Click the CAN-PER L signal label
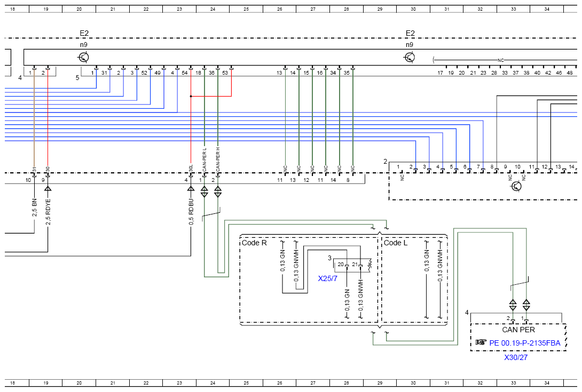Screen dimensions: 582x392 (204, 159)
